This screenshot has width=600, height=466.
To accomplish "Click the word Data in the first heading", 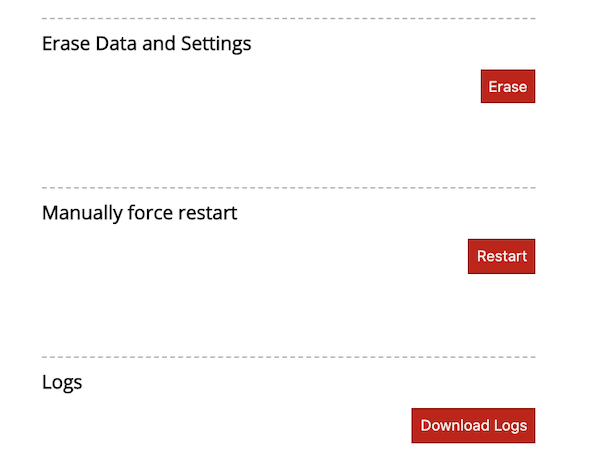I will (116, 43).
